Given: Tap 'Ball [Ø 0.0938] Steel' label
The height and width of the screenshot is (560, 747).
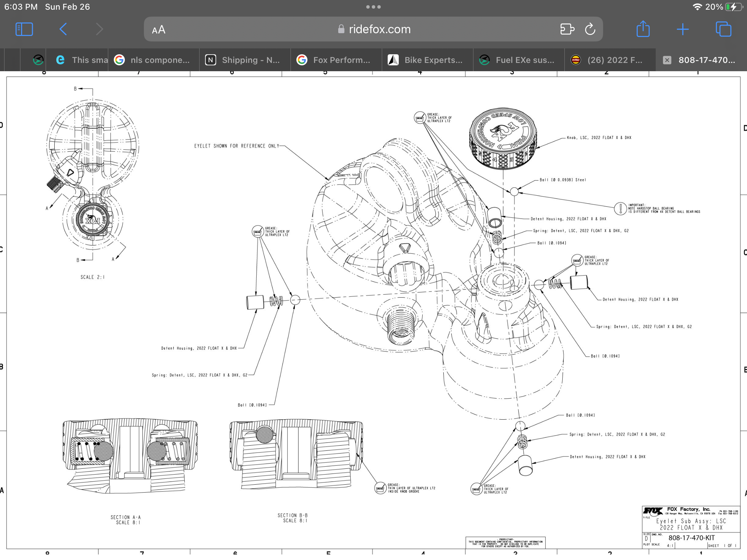Looking at the screenshot, I should [563, 180].
